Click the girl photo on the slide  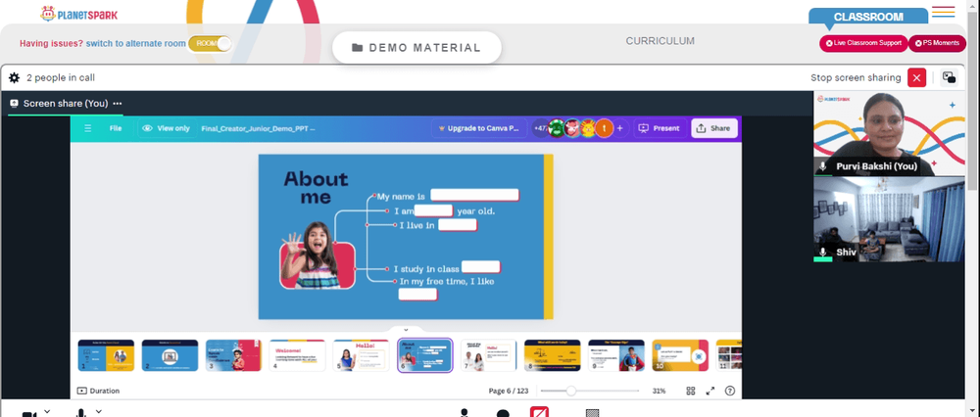tap(317, 255)
